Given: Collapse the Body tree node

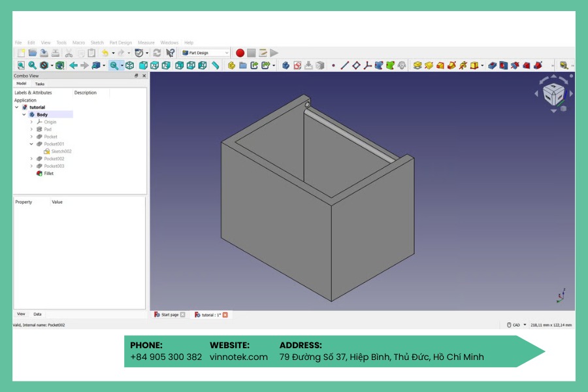Looking at the screenshot, I should pyautogui.click(x=24, y=114).
